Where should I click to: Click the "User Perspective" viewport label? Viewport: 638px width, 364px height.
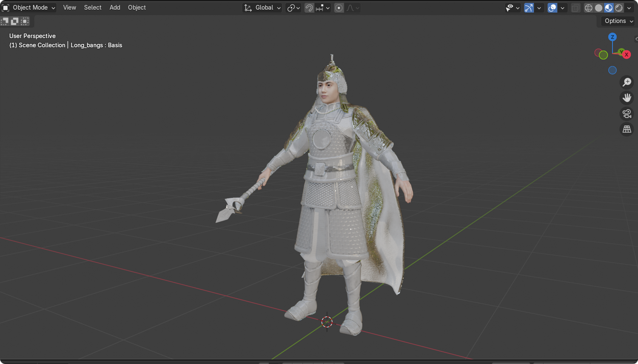point(32,36)
